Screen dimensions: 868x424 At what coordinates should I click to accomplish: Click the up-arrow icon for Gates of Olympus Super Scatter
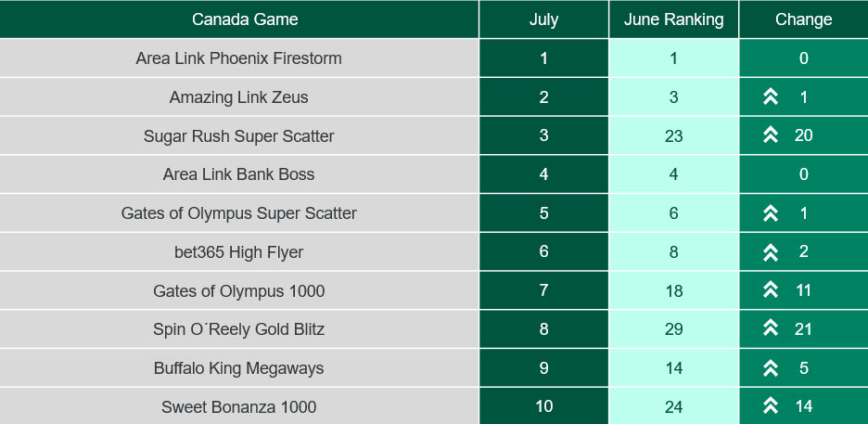coord(770,213)
